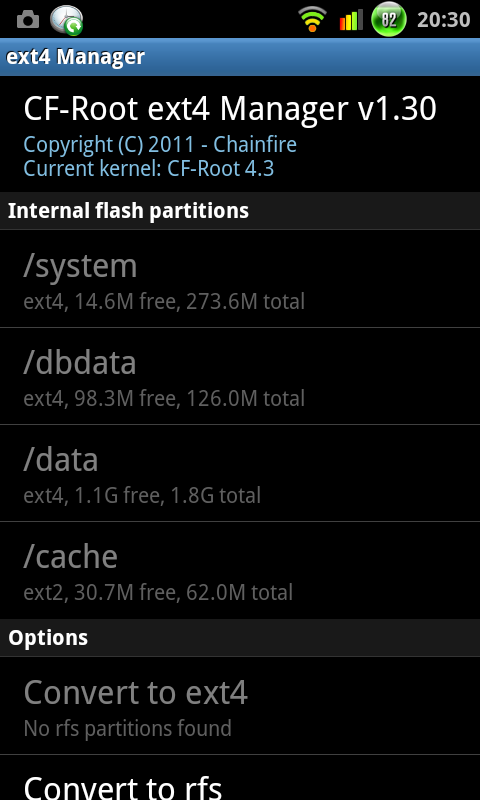Viewport: 480px width, 800px height.
Task: Choose the Convert to ext4 option
Action: pyautogui.click(x=240, y=706)
